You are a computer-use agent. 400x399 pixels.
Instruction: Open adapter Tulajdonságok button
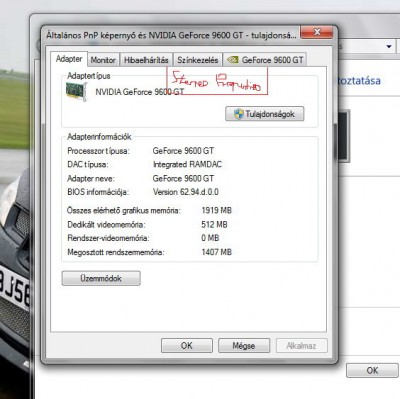click(265, 114)
